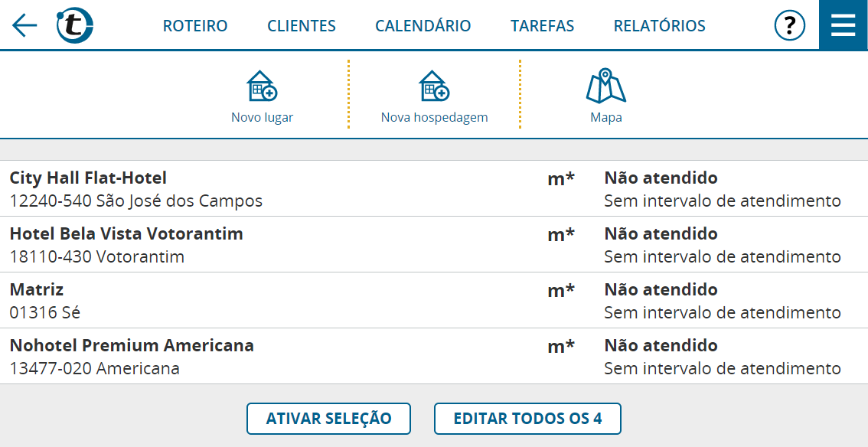Open TAREFAS from the top navigation
This screenshot has height=447, width=868.
[542, 26]
